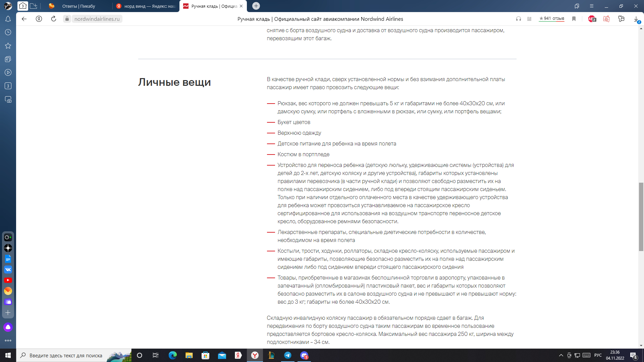Open the downloads arrow icon
Viewport: 644px width, 362px height.
636,19
